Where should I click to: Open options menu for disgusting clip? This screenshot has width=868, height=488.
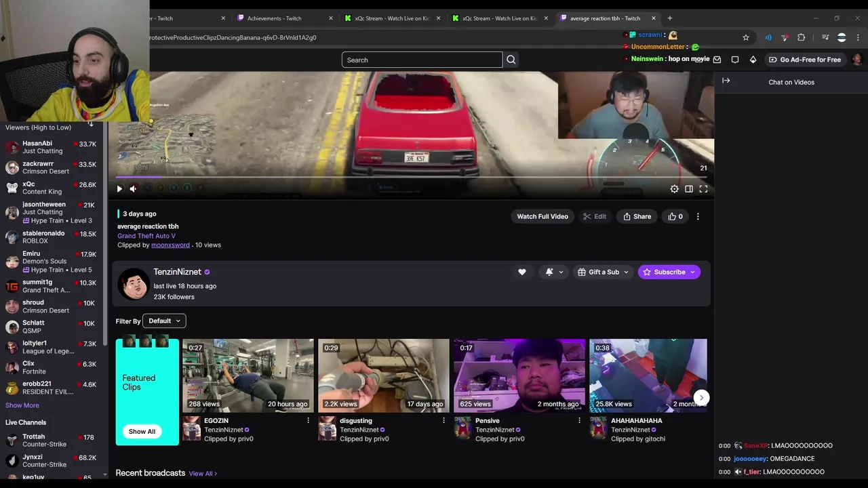[x=443, y=420]
